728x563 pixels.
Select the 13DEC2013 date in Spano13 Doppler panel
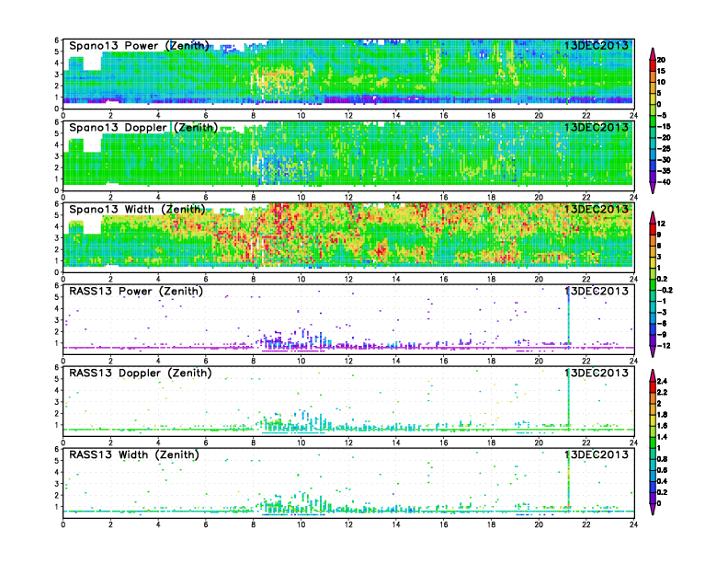[597, 127]
